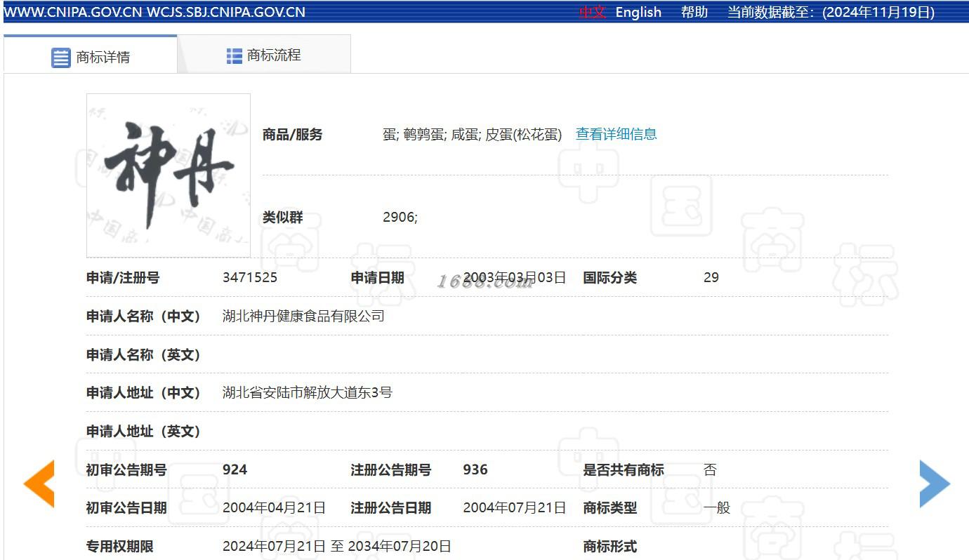The height and width of the screenshot is (560, 969).
Task: Select exclusive rights period 2024年07月21日 至 2034年07月20日
Action: 337,546
